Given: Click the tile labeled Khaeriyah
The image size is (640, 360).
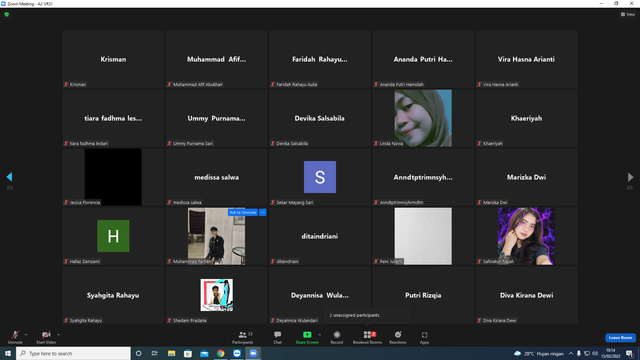Looking at the screenshot, I should tap(526, 118).
